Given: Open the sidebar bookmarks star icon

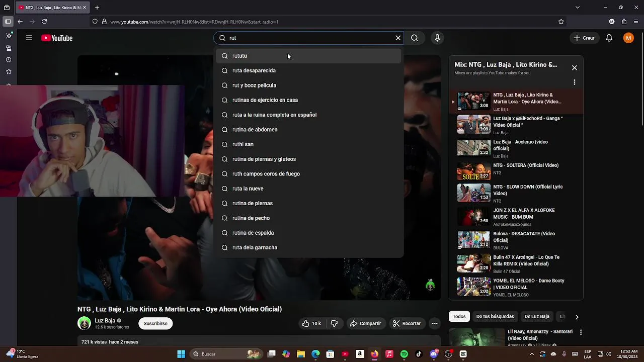Looking at the screenshot, I should (9, 72).
